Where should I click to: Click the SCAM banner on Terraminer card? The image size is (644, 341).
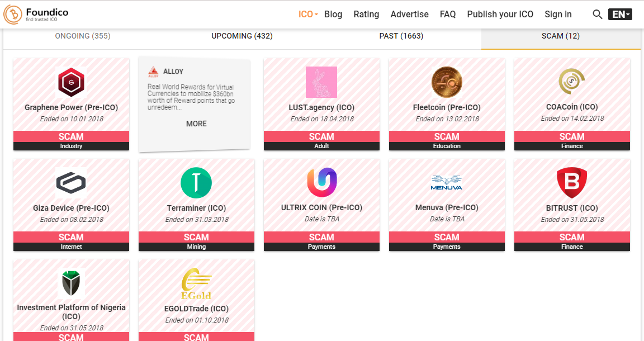pos(196,238)
